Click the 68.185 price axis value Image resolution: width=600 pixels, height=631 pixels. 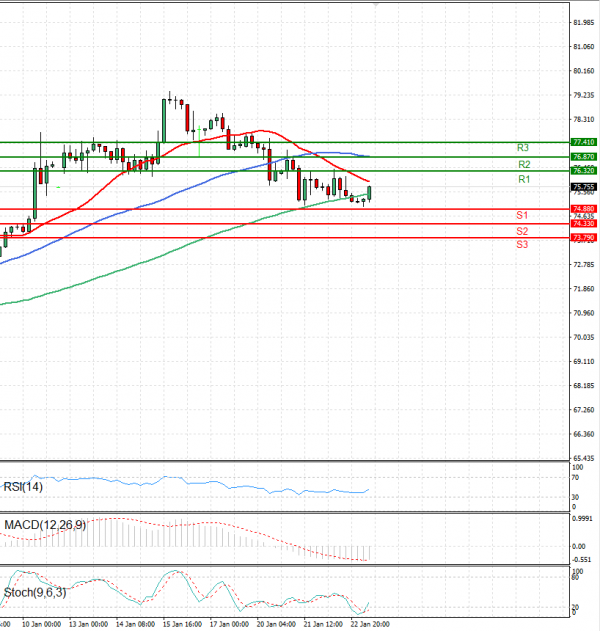tap(584, 386)
